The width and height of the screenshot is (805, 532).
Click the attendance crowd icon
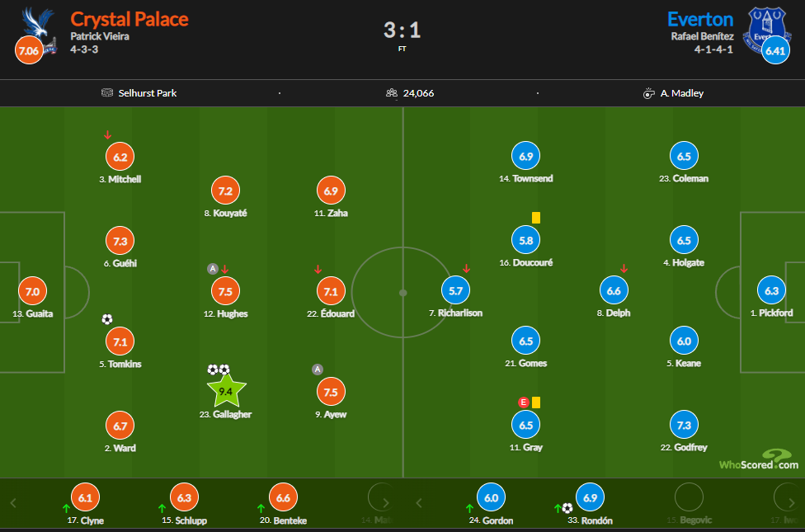coord(392,93)
